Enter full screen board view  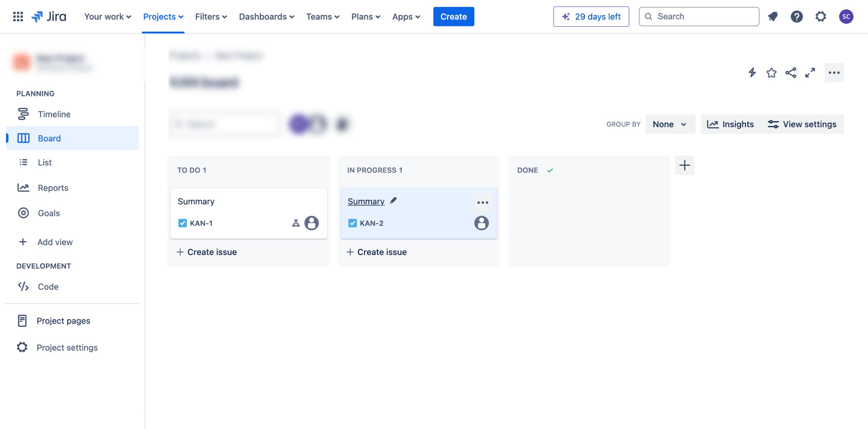810,73
